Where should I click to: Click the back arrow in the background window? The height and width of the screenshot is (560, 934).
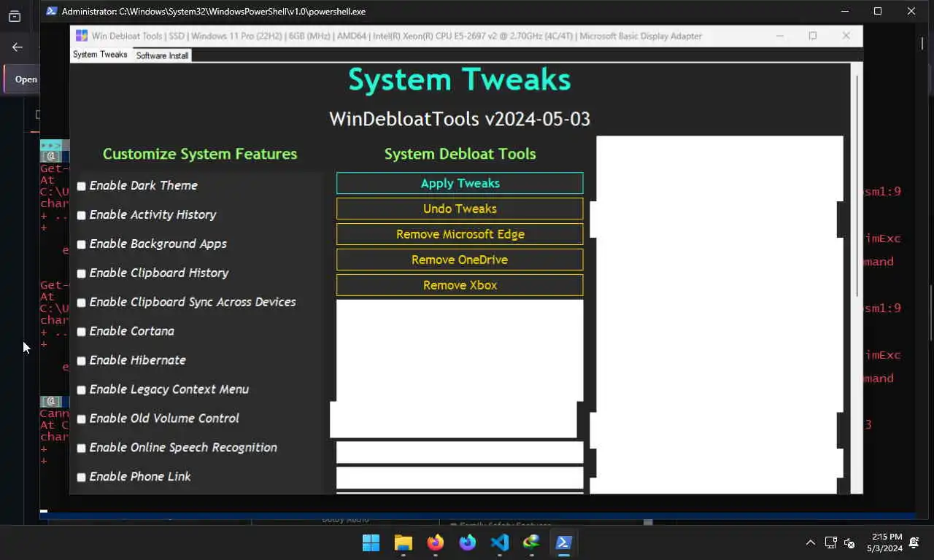(18, 47)
